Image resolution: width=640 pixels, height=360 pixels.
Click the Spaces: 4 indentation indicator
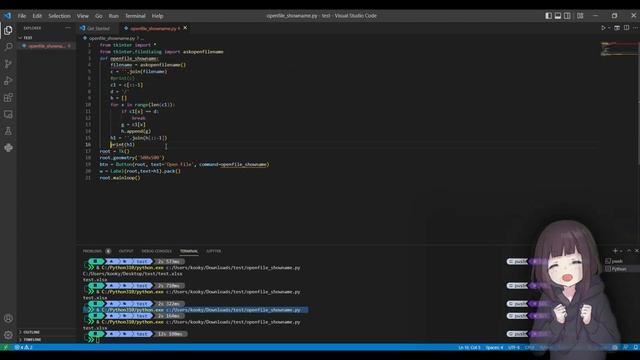494,347
